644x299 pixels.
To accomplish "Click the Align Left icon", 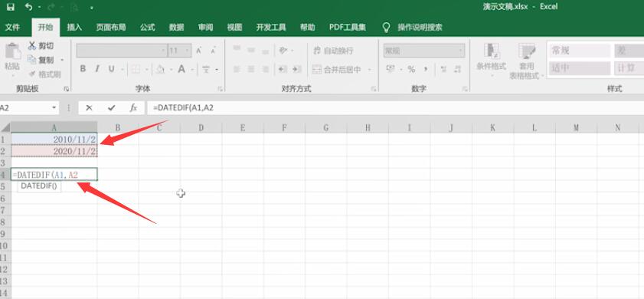I will coord(237,69).
